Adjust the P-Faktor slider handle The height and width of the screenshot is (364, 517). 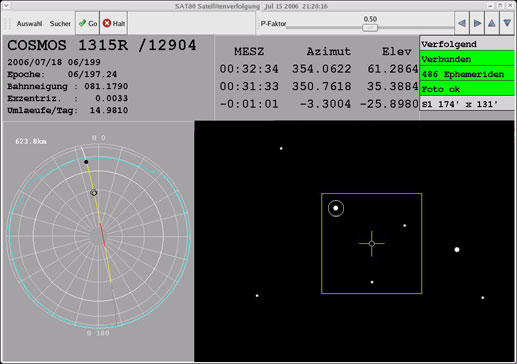tap(370, 28)
